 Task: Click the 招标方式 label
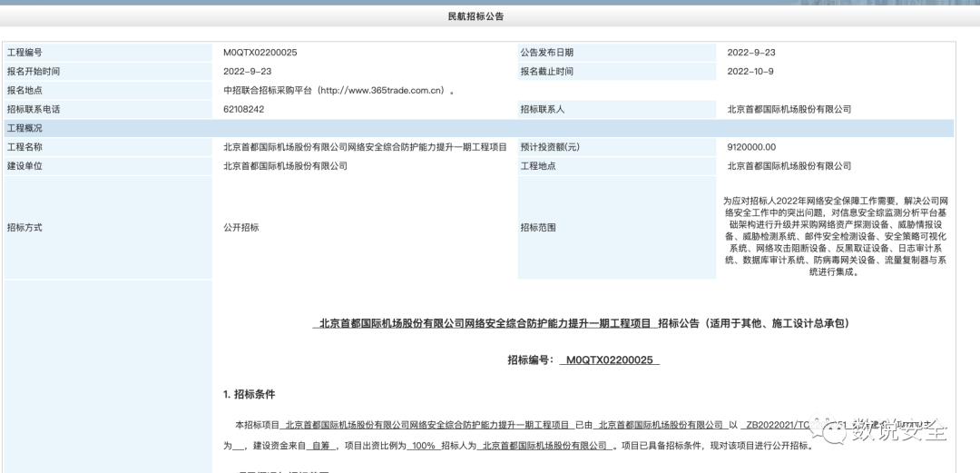pyautogui.click(x=24, y=228)
